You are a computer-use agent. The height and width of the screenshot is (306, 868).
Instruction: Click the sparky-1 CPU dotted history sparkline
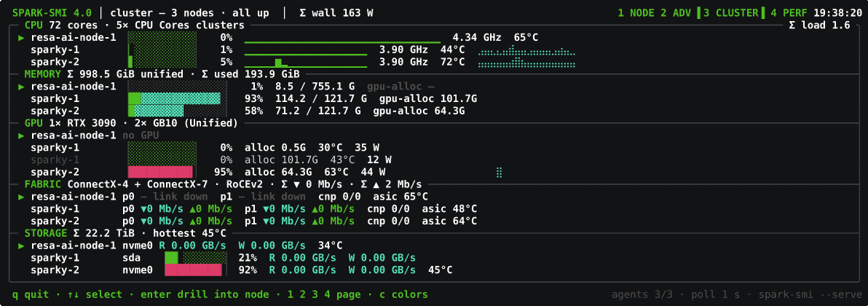(x=526, y=51)
